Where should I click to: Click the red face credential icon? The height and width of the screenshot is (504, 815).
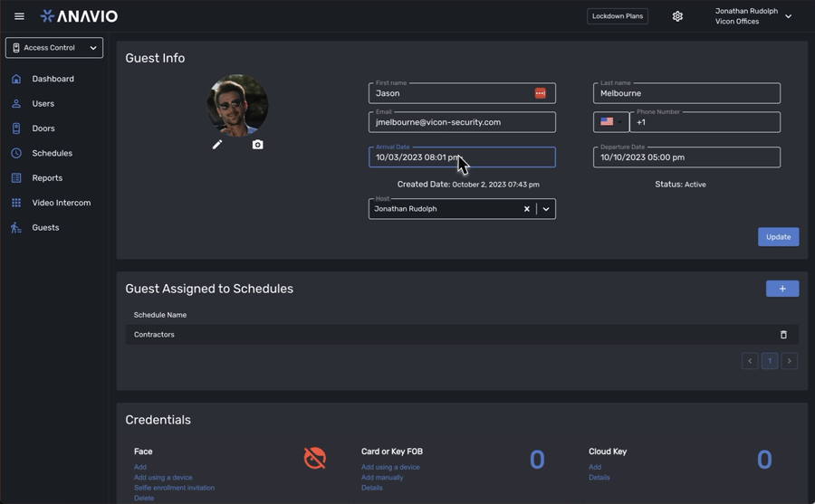[x=314, y=458]
